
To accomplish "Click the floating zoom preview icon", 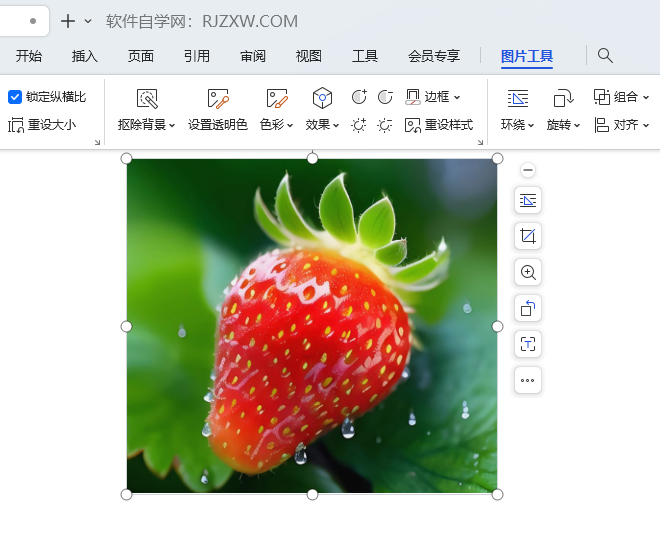I will pyautogui.click(x=528, y=272).
